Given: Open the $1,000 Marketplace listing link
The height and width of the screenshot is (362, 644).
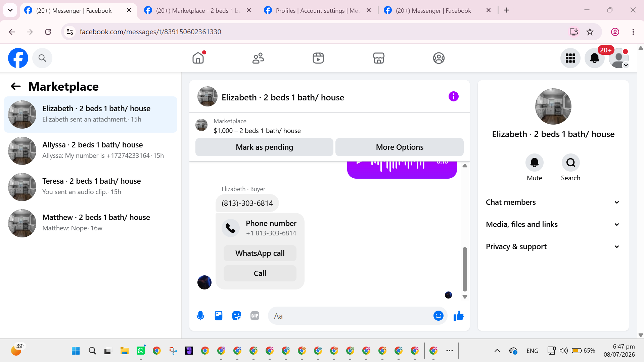Looking at the screenshot, I should coord(257,131).
